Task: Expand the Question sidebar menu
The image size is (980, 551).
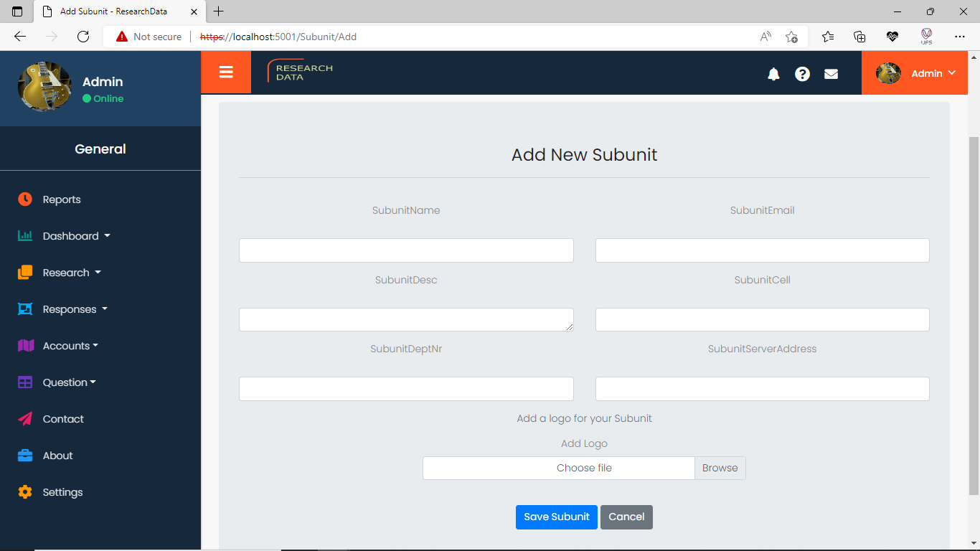Action: point(69,382)
